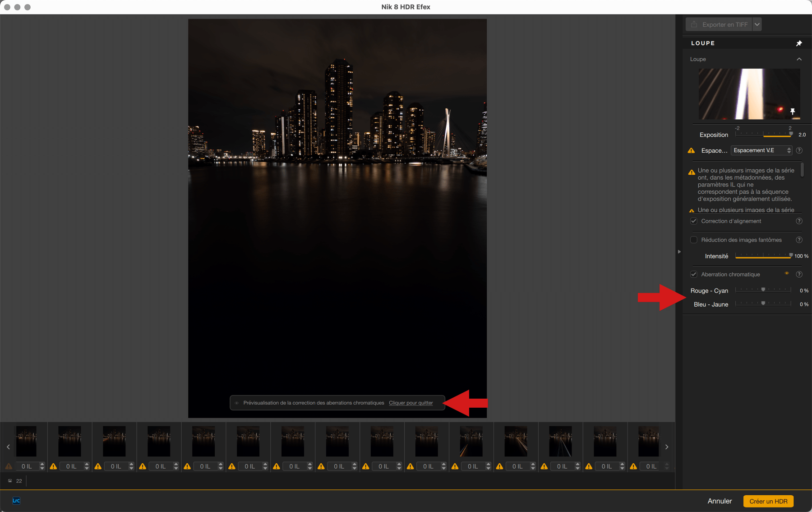The image size is (812, 512).
Task: Click the Rouge - Cyan slider
Action: (x=763, y=290)
